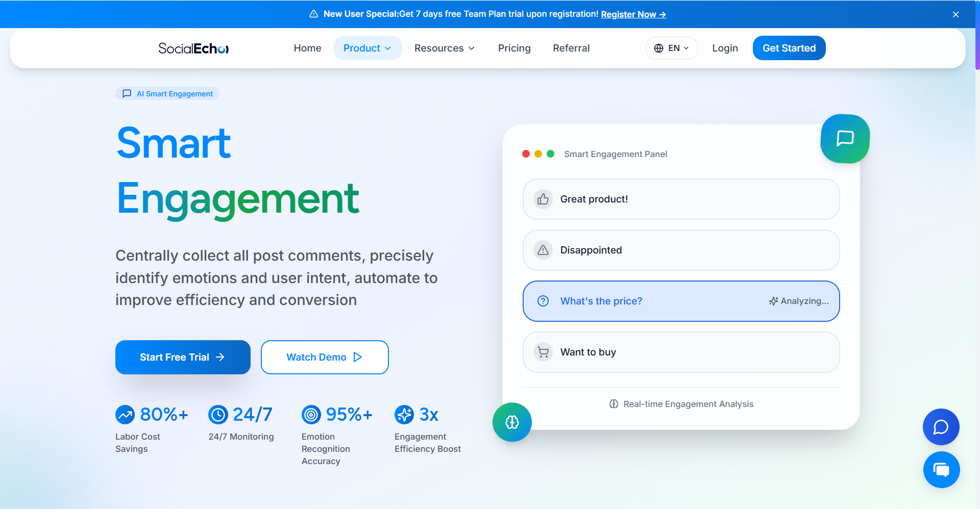
Task: Open the dark blue speech bubble chat button
Action: pyautogui.click(x=941, y=427)
